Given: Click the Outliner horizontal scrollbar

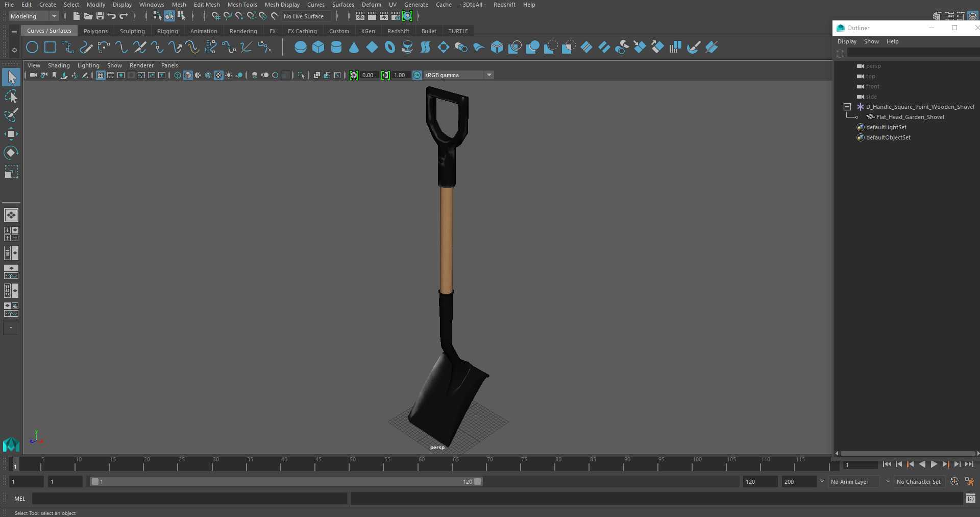Looking at the screenshot, I should pyautogui.click(x=908, y=453).
